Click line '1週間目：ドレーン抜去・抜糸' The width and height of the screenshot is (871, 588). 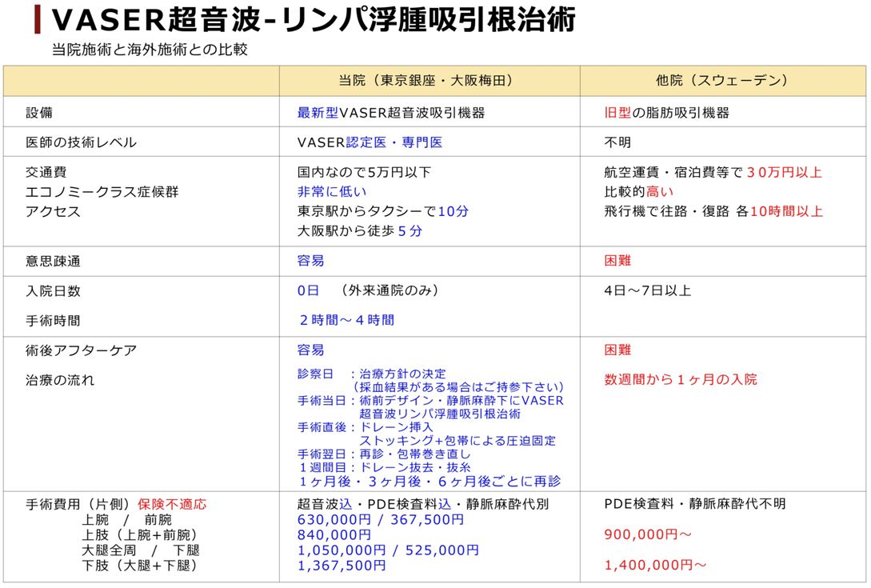click(385, 468)
